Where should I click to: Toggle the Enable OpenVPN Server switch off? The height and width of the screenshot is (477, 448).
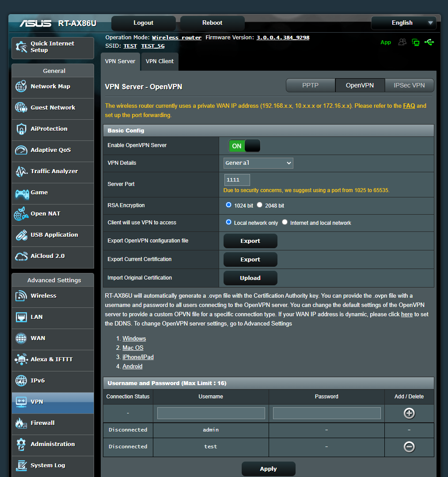(x=243, y=145)
